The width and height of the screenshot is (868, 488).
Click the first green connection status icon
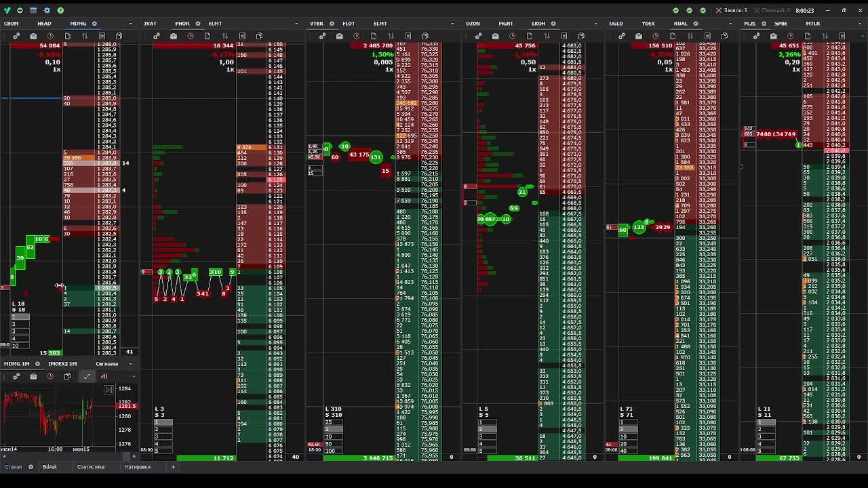[675, 10]
